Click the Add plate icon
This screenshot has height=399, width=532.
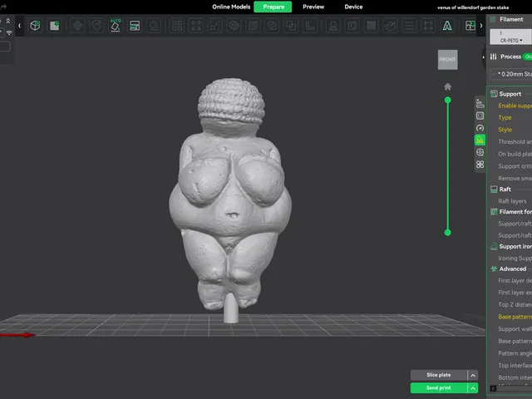click(x=54, y=26)
